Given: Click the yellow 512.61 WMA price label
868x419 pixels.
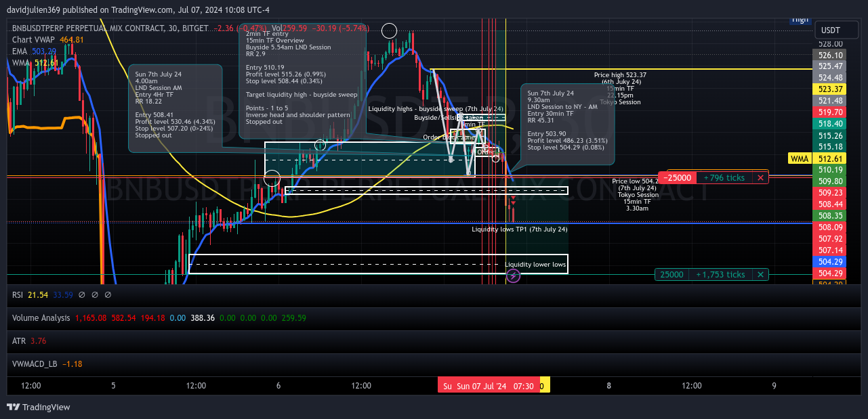Looking at the screenshot, I should [x=830, y=158].
